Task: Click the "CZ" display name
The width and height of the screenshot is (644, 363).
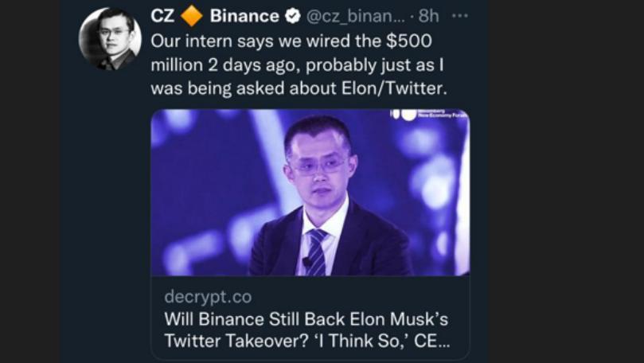Action: pyautogui.click(x=162, y=16)
